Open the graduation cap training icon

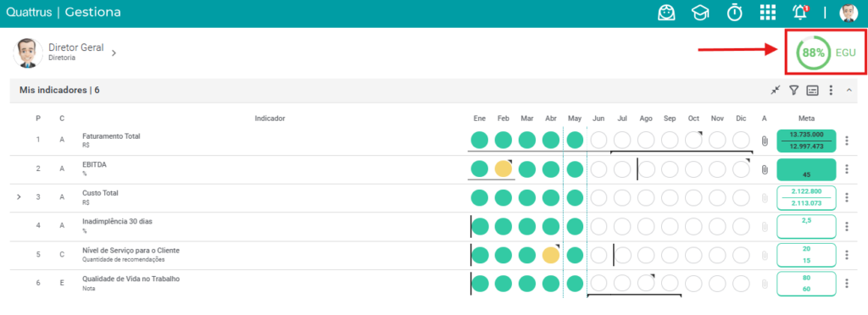tap(700, 13)
